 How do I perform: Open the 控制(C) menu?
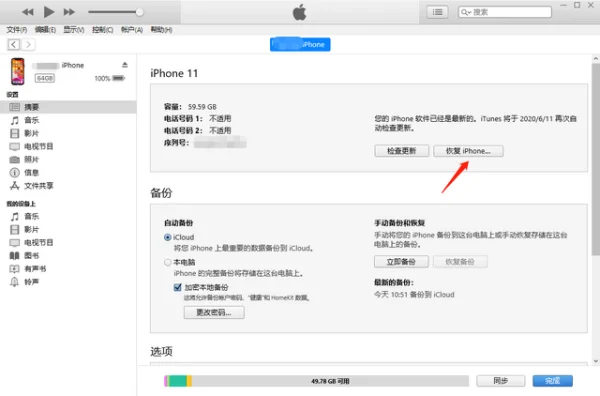click(x=103, y=29)
